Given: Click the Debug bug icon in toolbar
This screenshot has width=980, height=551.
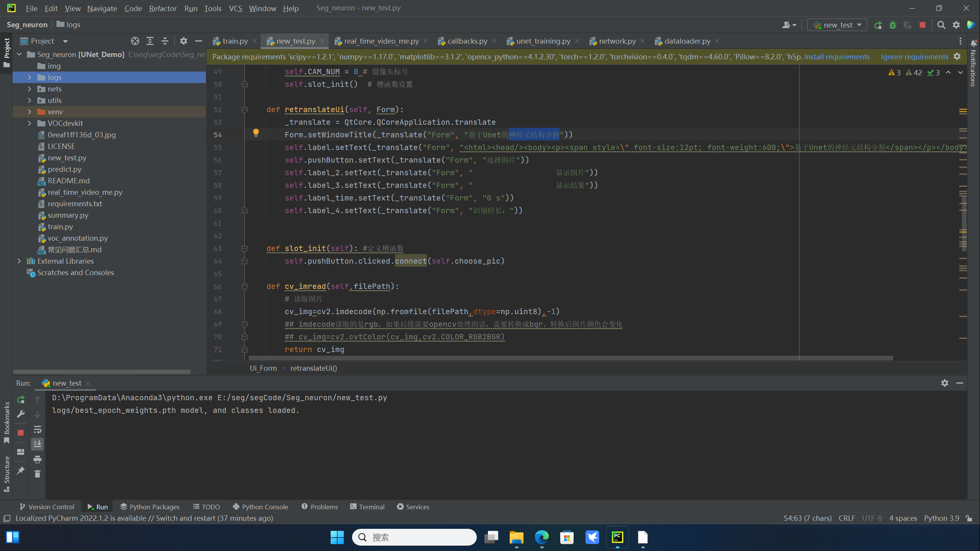Looking at the screenshot, I should click(893, 25).
